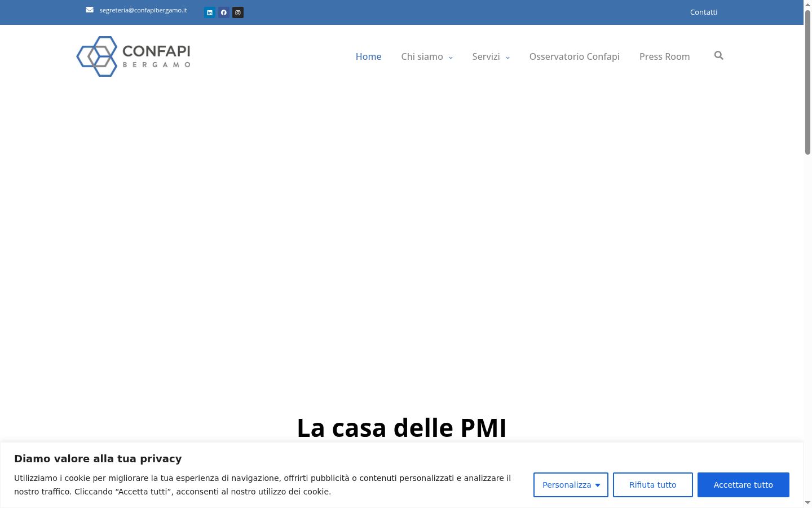Open the Contatti link in top bar
812x508 pixels.
coord(704,12)
